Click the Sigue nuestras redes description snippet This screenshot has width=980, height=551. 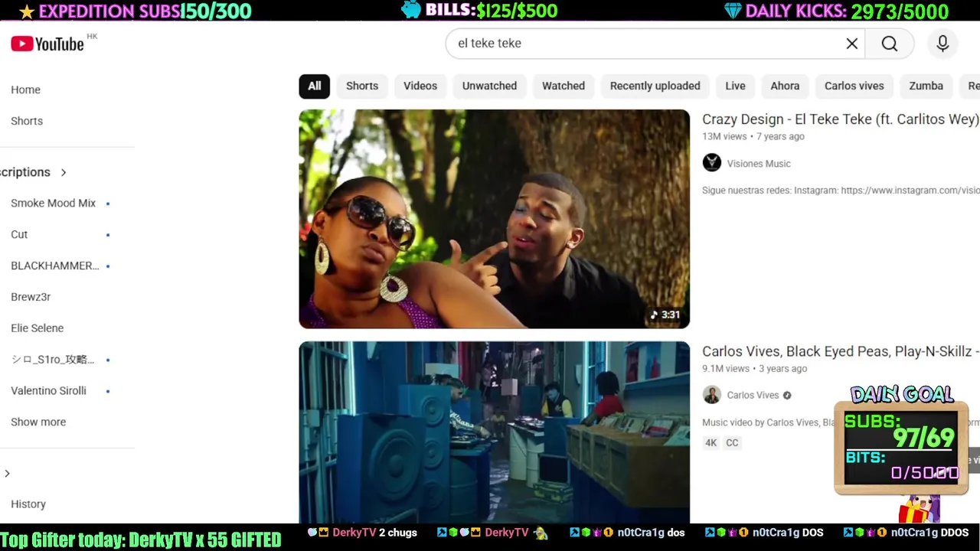pyautogui.click(x=841, y=191)
